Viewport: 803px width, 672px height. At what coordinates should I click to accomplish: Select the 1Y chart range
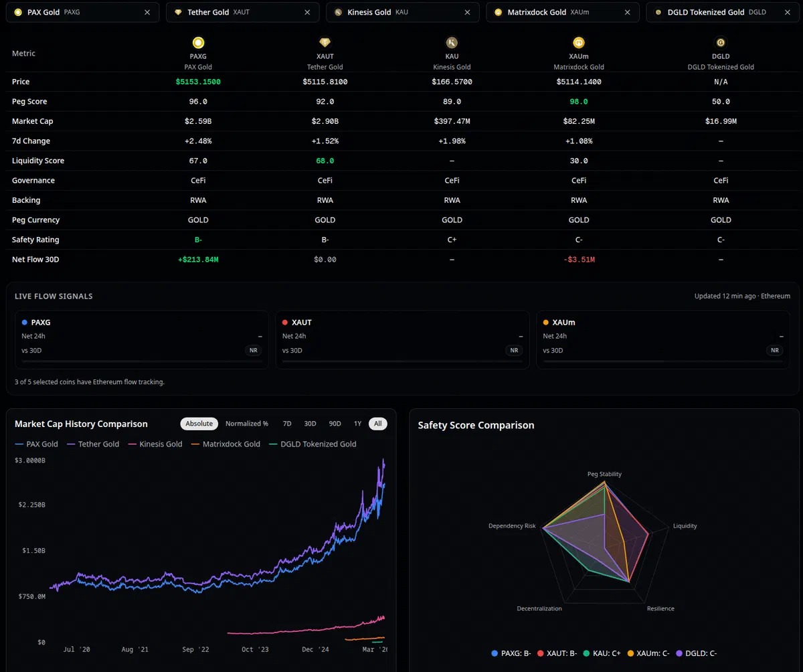tap(357, 424)
